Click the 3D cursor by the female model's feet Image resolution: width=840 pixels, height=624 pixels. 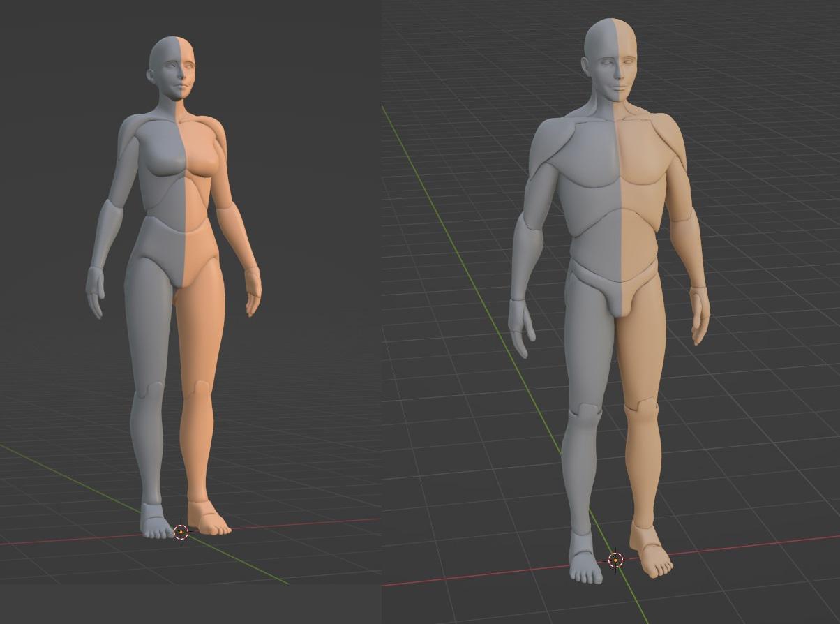[x=181, y=532]
